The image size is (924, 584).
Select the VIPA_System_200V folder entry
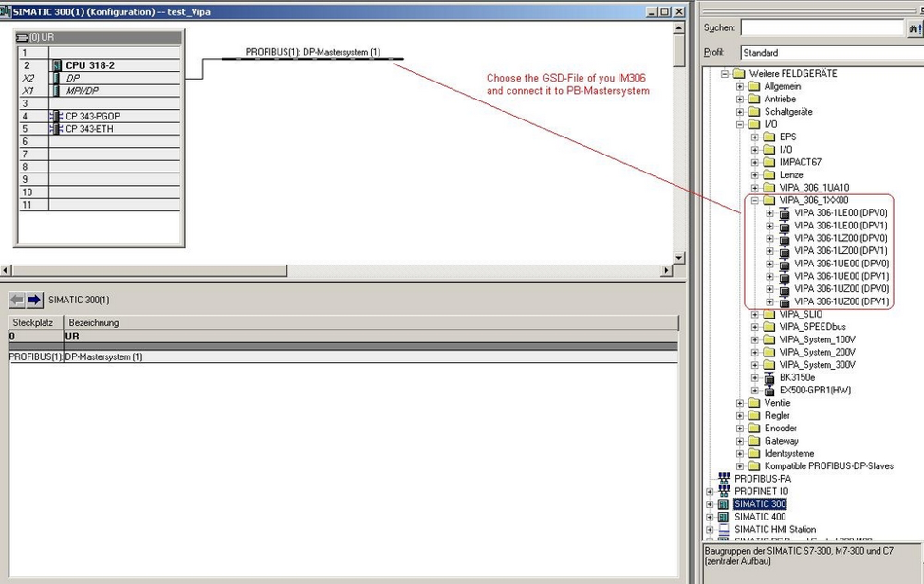[x=817, y=352]
